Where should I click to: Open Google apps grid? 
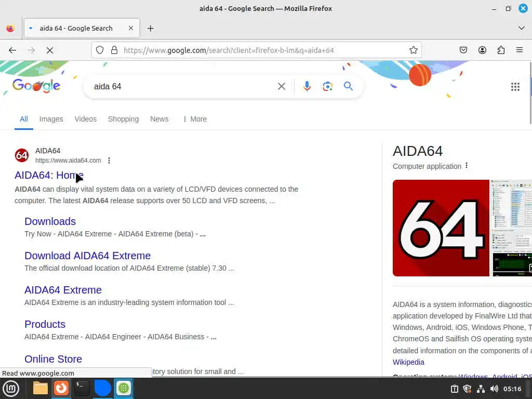[x=515, y=87]
